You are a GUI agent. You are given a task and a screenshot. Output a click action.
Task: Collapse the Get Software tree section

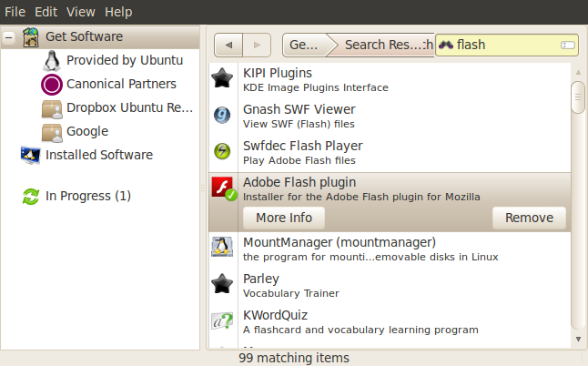(x=8, y=37)
